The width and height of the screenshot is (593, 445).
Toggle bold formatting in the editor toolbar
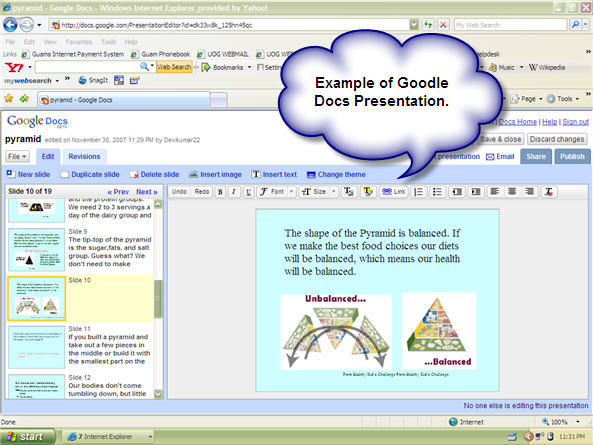(x=220, y=192)
